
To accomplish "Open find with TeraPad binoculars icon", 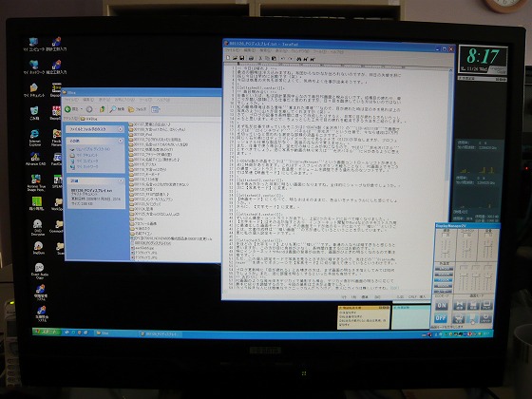I will point(299,59).
